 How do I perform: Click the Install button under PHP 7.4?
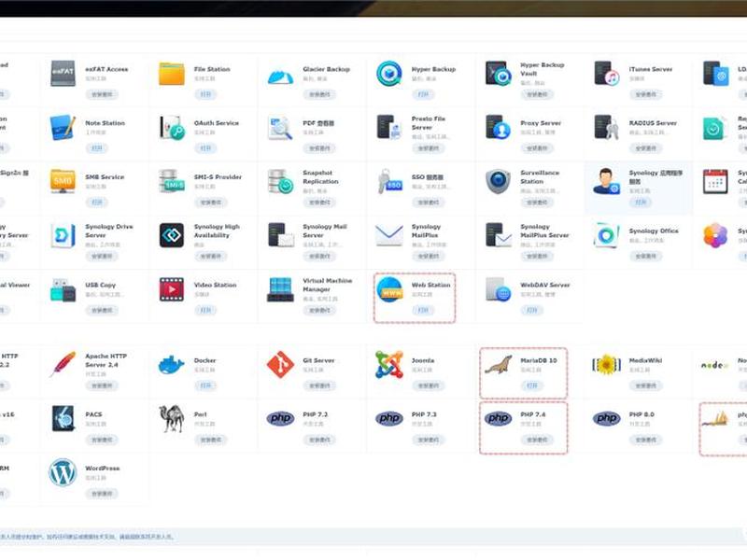coord(537,440)
